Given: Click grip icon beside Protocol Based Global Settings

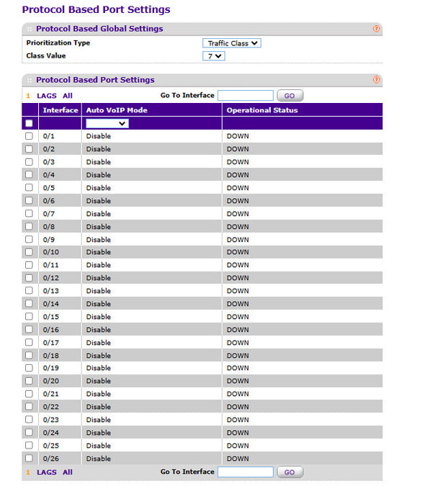Looking at the screenshot, I should coord(30,29).
